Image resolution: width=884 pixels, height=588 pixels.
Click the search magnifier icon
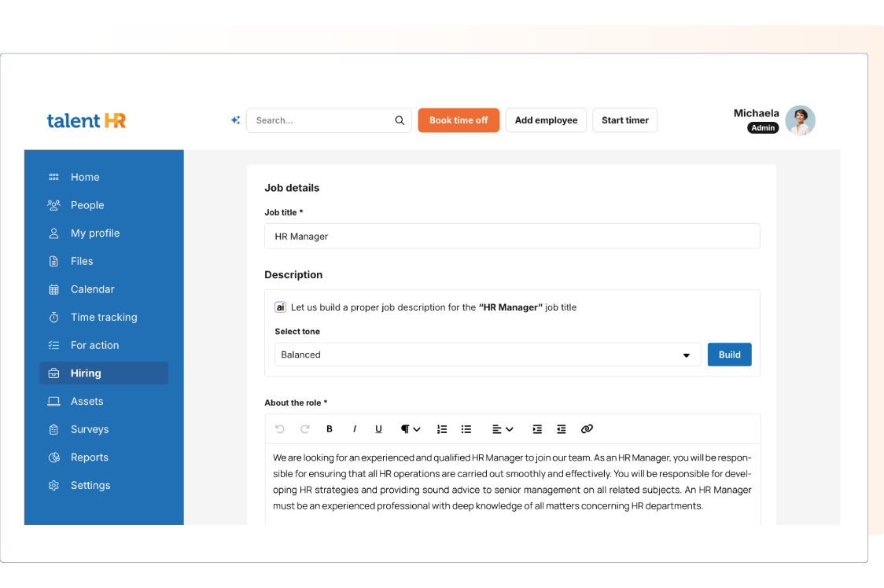coord(400,120)
